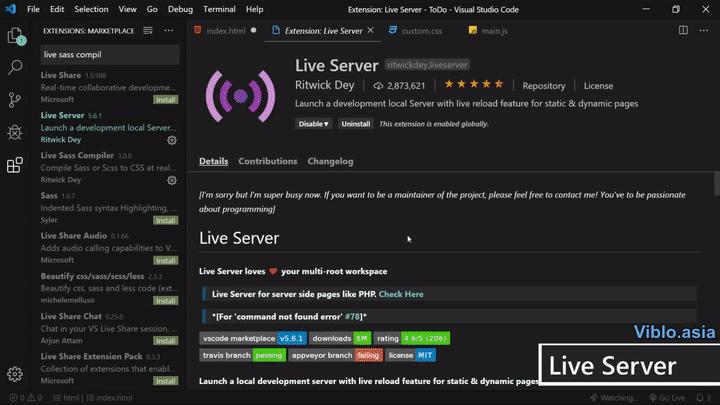720x405 pixels.
Task: Open Live Sass Compiler manage gear
Action: tap(172, 180)
